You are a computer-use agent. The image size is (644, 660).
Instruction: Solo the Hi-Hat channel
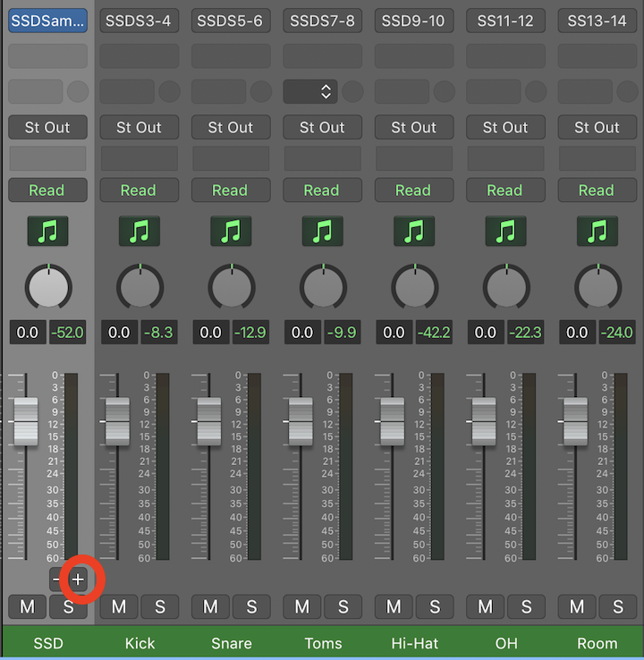click(x=435, y=606)
